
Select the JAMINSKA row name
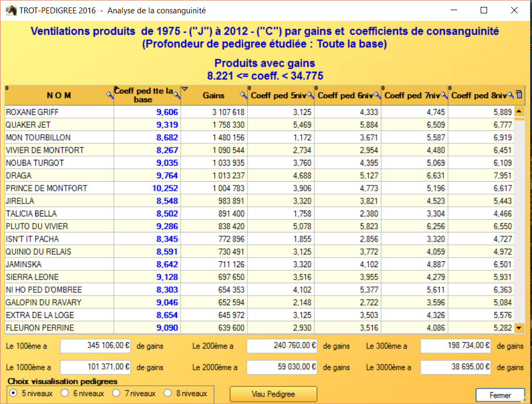pos(24,264)
